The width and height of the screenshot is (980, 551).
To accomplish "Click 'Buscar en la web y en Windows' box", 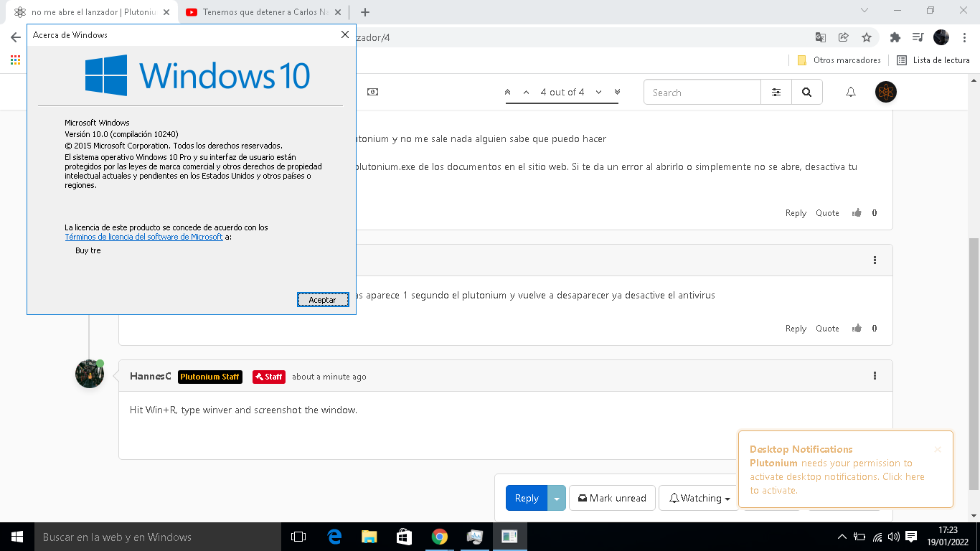I will point(158,537).
